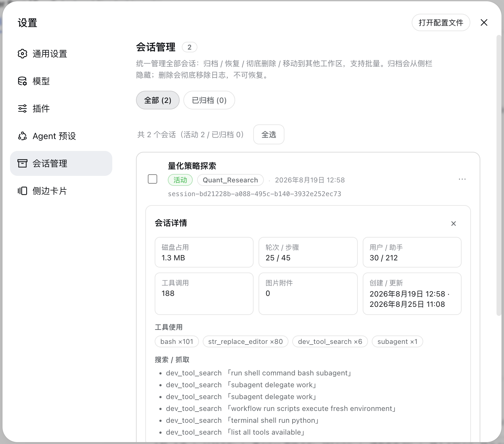
Task: Click the dev_tool_search ×6 chip
Action: tap(330, 341)
